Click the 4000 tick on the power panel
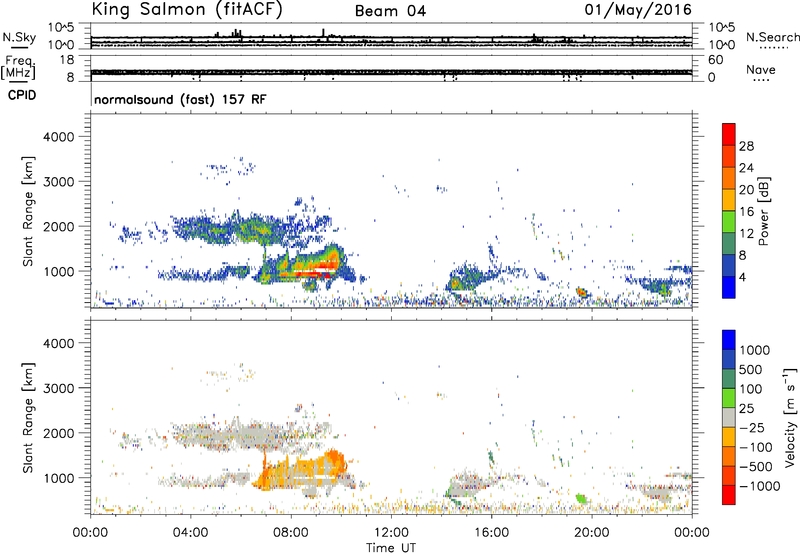Screen dimensions: 800x554 coord(58,137)
